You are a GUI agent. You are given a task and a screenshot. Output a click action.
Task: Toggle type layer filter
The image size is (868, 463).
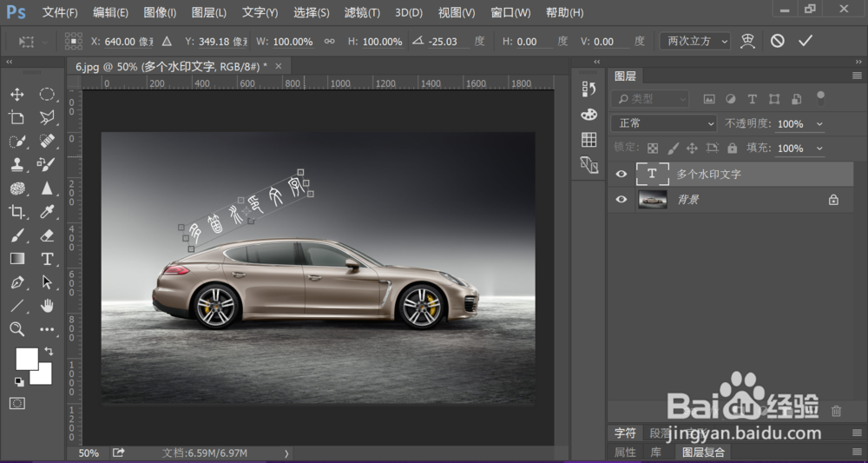click(752, 99)
